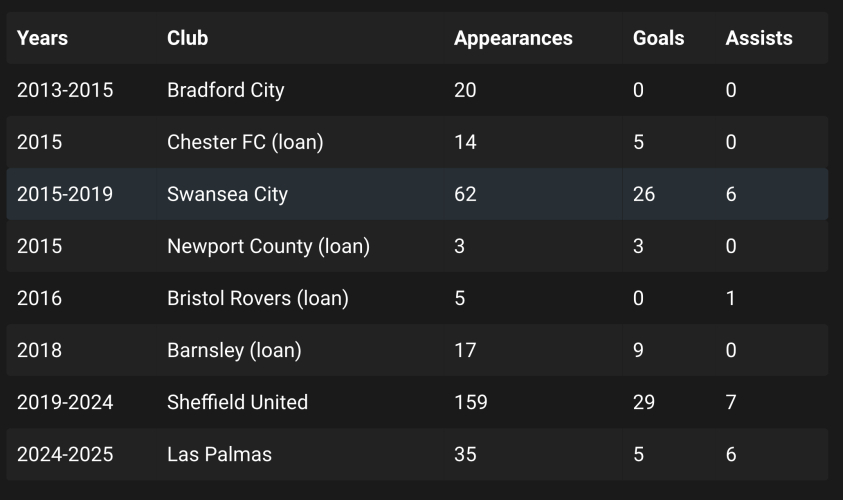Select the Bradford City club cell

[x=225, y=90]
